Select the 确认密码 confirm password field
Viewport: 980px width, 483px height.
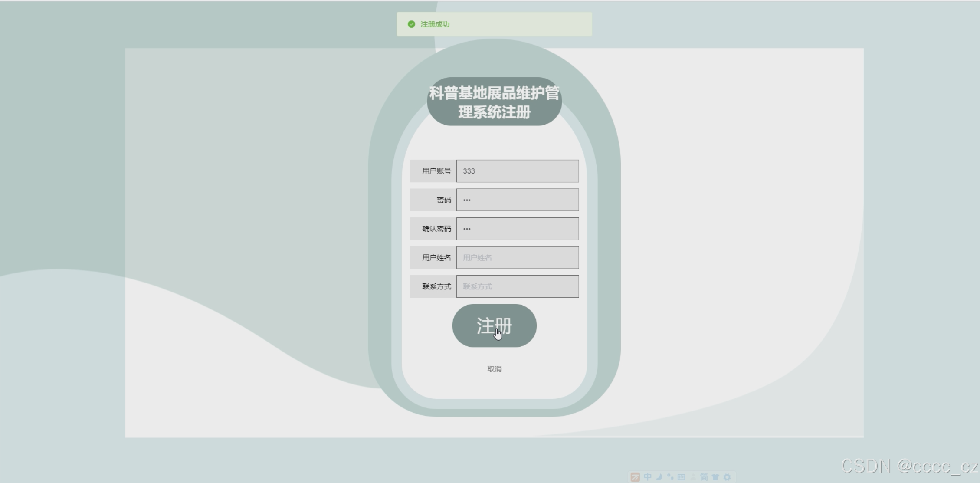click(x=517, y=229)
